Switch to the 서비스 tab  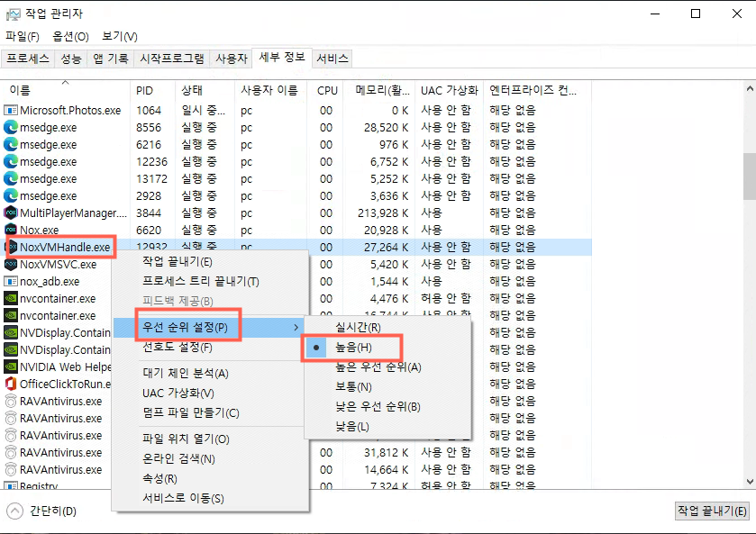(x=332, y=59)
